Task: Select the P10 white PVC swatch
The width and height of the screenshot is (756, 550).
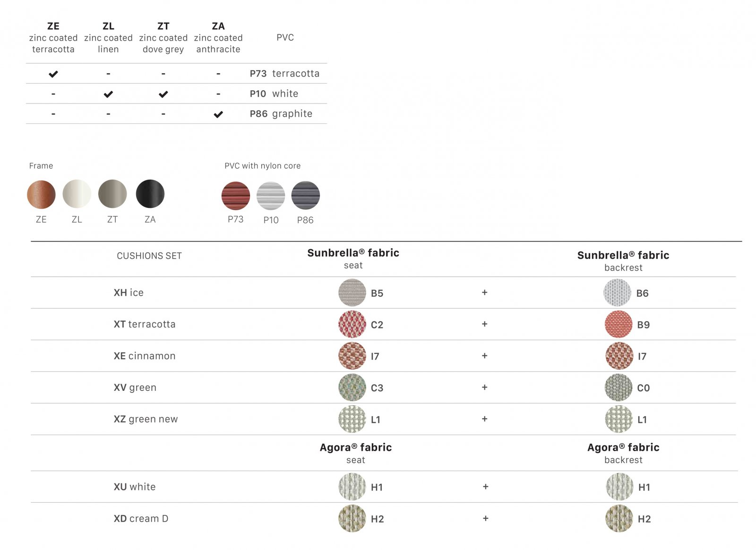Action: 271,196
